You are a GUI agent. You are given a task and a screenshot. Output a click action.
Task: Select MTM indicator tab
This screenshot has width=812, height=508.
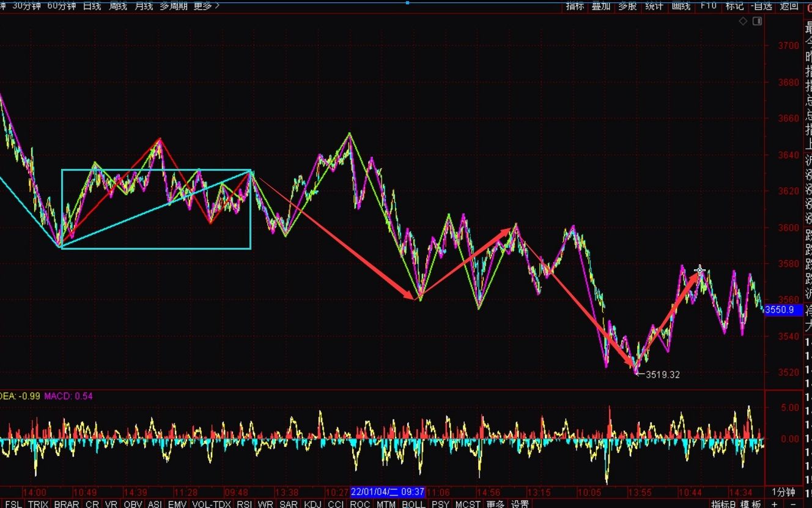point(386,504)
